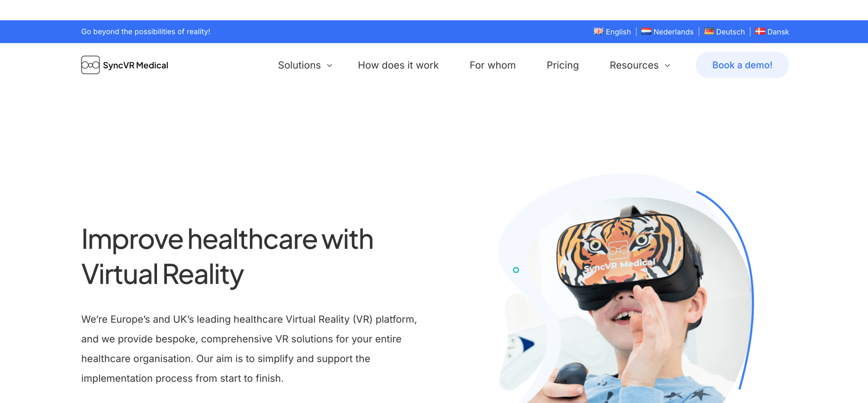Click the Book a demo! button

tap(742, 65)
